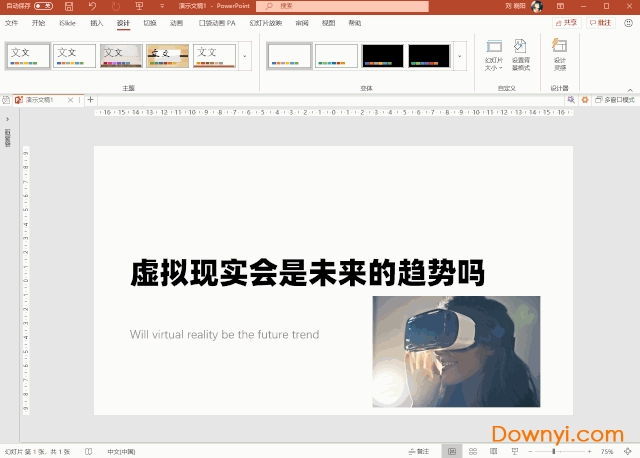Click the user profile avatar
Viewport: 640px width, 458px height.
coord(537,6)
